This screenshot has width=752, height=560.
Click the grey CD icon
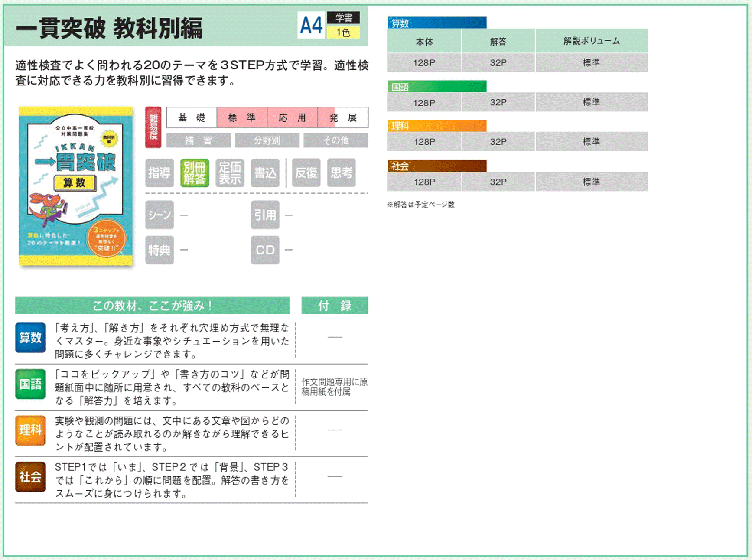coord(265,250)
